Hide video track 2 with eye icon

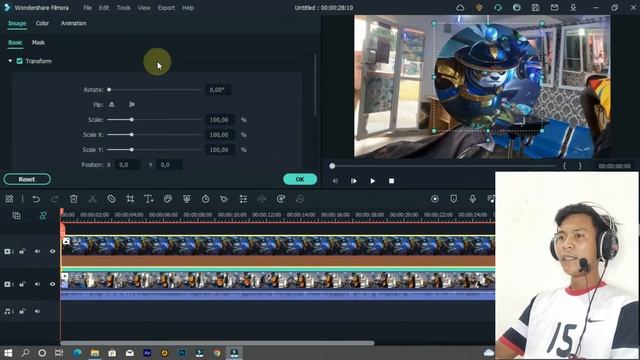52,251
